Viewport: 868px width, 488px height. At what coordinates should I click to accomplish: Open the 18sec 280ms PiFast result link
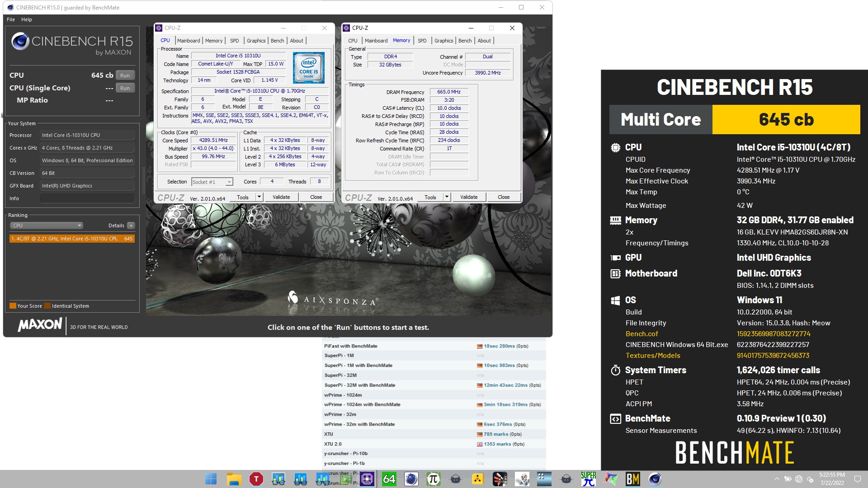(x=499, y=346)
